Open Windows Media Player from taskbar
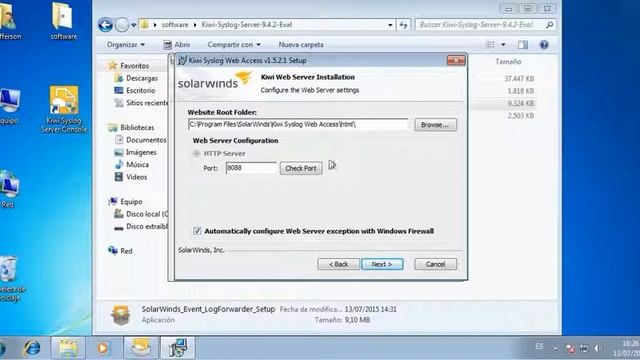This screenshot has height=360, width=640. pyautogui.click(x=102, y=348)
